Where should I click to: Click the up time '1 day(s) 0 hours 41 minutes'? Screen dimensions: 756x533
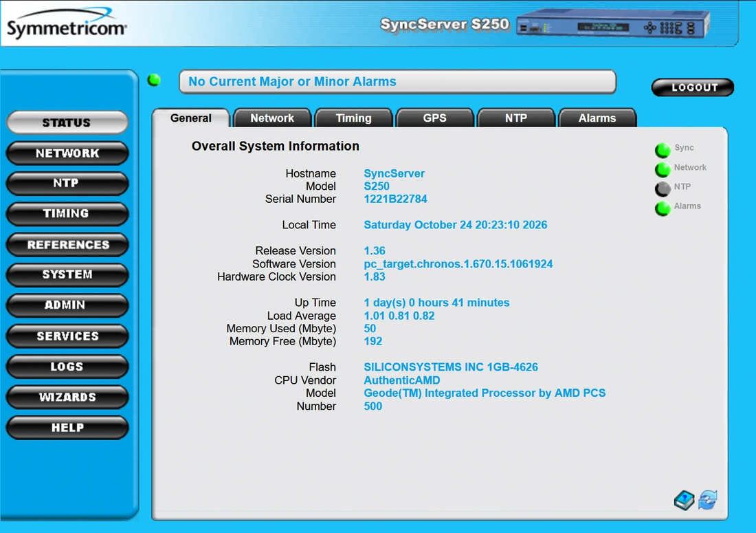coord(436,303)
